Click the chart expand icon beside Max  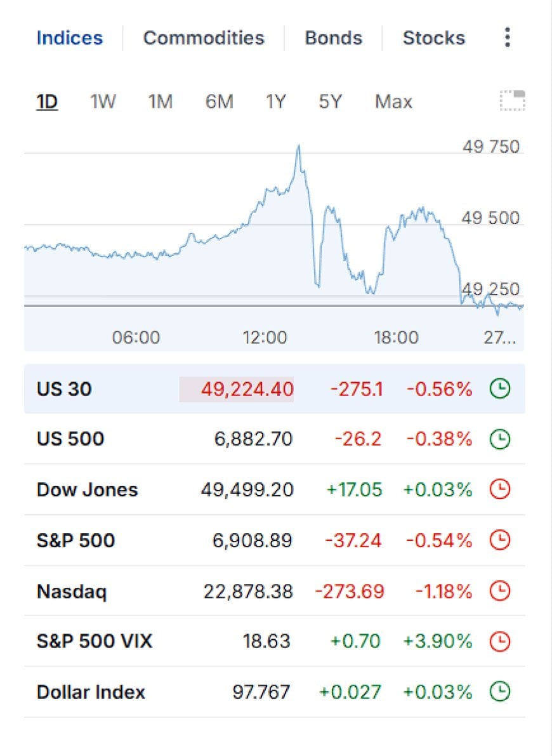pyautogui.click(x=512, y=100)
